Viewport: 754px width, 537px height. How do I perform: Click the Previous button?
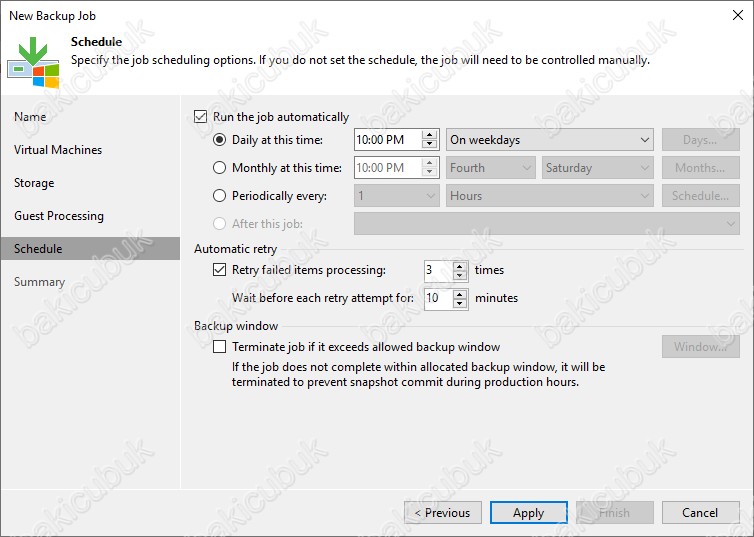[x=443, y=512]
